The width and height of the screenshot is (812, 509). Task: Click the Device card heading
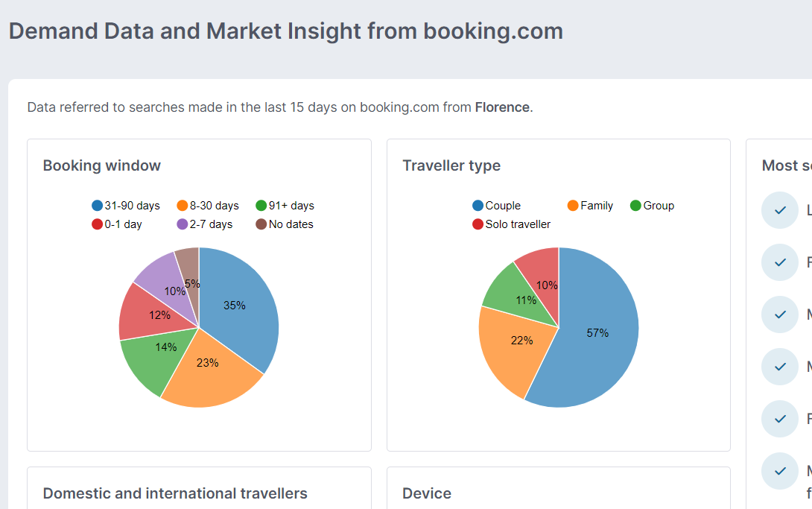(427, 493)
